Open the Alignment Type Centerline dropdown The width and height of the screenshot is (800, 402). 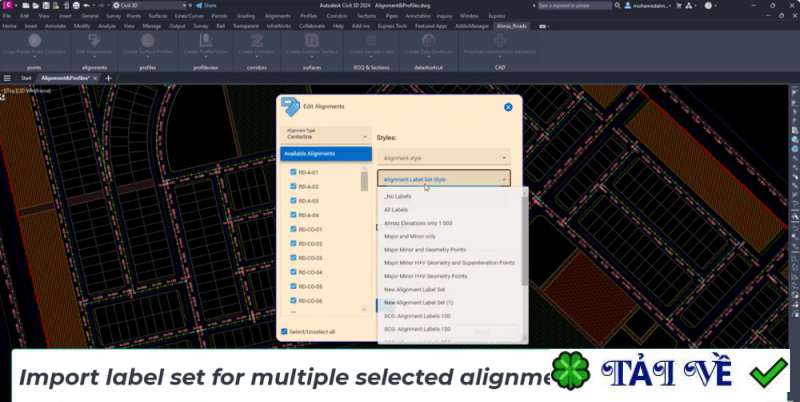(326, 134)
